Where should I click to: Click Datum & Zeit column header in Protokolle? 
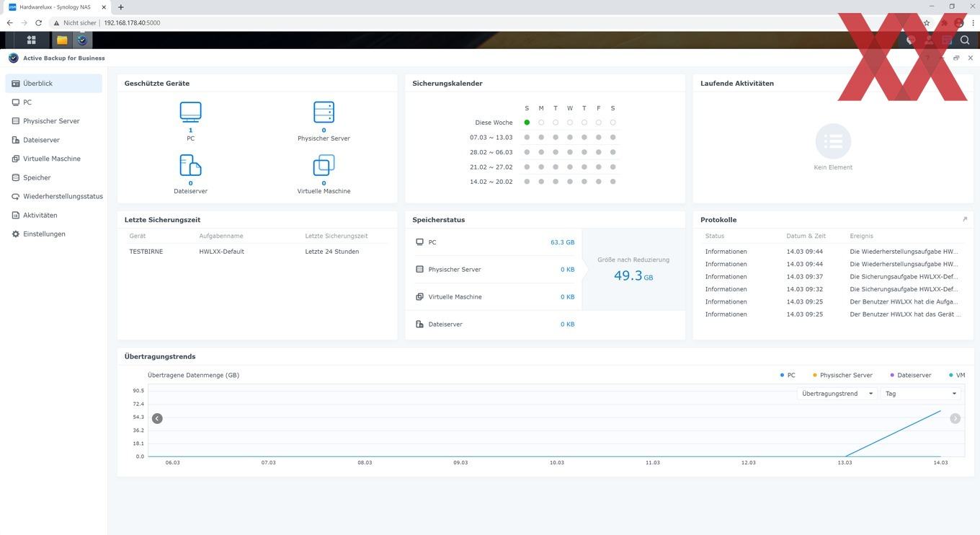point(806,236)
